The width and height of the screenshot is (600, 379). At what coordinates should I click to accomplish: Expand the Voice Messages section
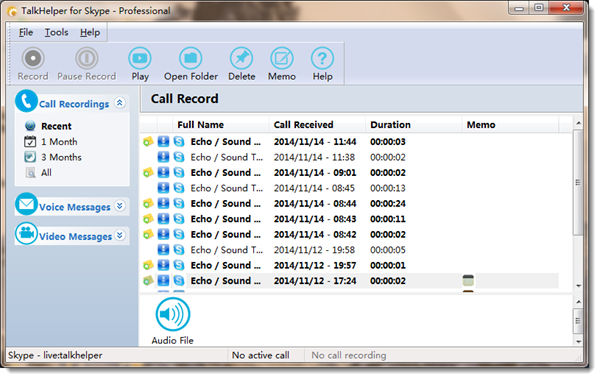pos(120,206)
